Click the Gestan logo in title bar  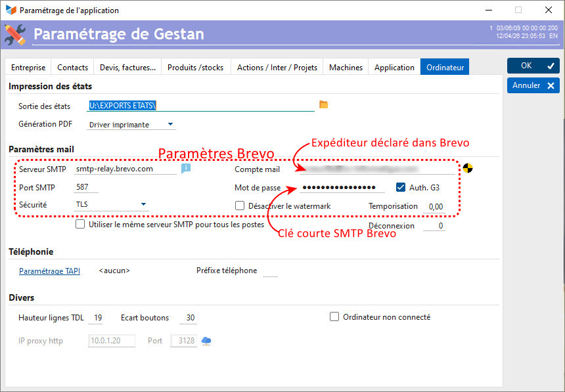10,11
